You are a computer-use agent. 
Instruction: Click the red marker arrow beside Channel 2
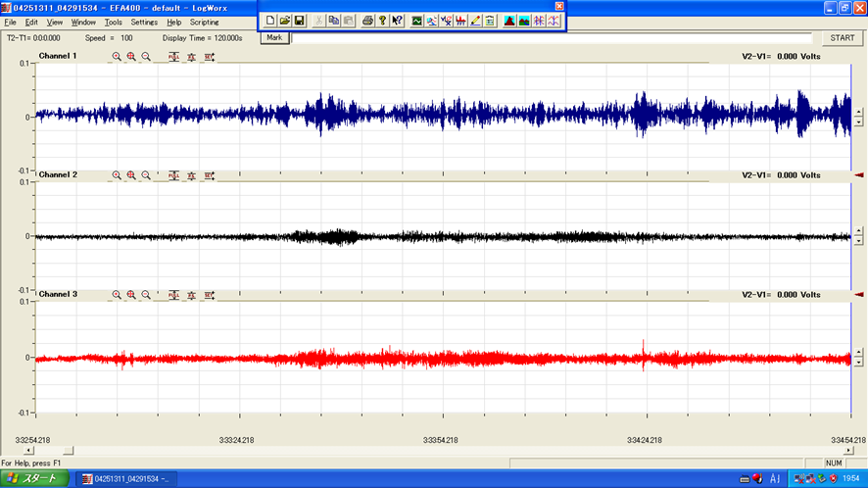(859, 174)
